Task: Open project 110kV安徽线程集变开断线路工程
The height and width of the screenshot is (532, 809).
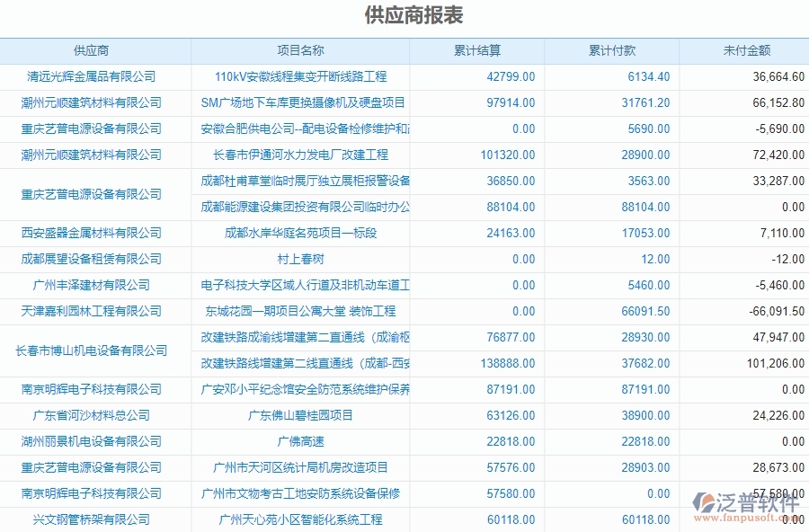Action: 301,76
